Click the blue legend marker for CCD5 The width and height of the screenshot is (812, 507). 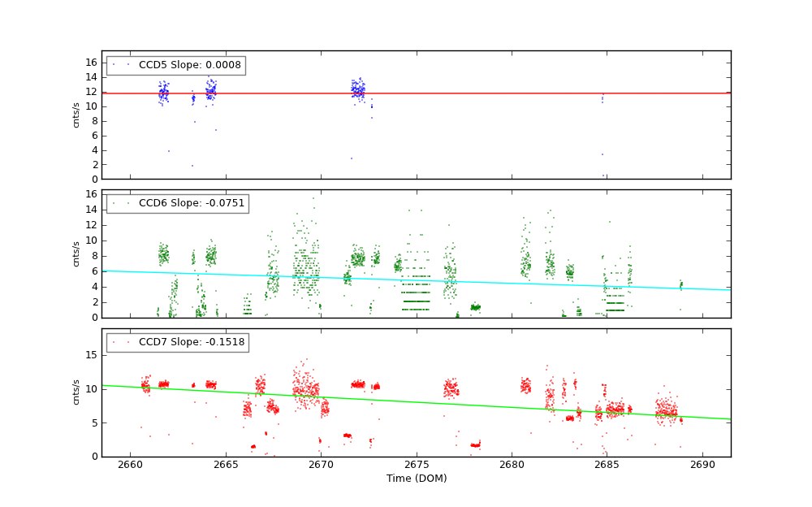(121, 65)
